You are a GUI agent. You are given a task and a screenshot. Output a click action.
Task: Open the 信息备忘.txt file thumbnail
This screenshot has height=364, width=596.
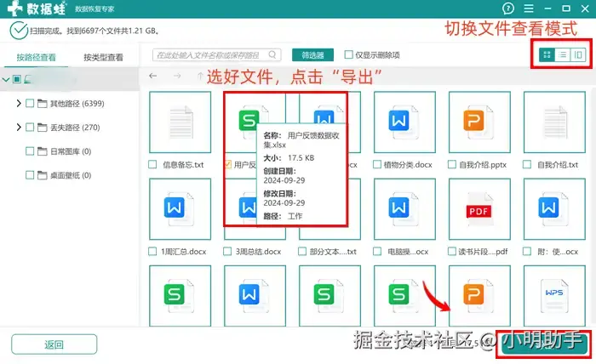(181, 122)
